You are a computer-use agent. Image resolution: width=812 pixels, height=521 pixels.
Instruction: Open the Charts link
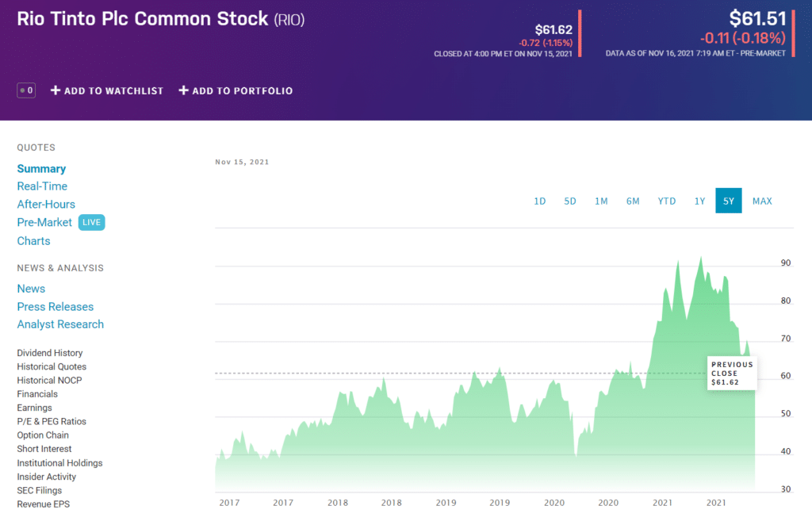(x=33, y=241)
